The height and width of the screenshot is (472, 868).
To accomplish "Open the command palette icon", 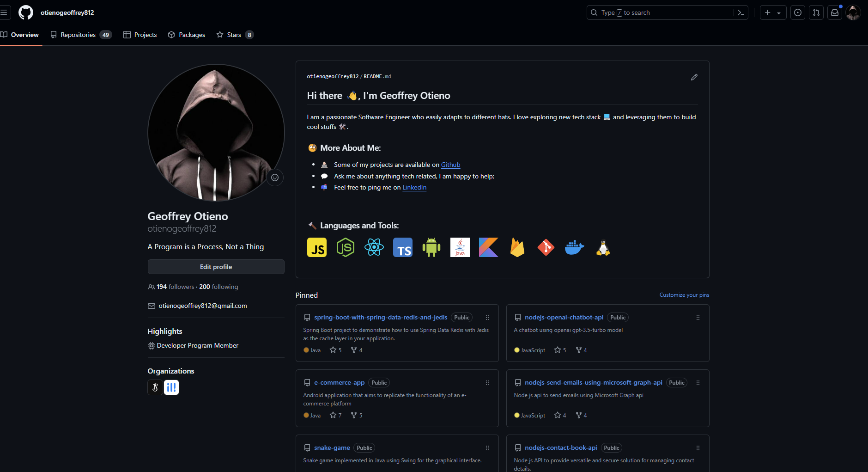I will tap(741, 12).
